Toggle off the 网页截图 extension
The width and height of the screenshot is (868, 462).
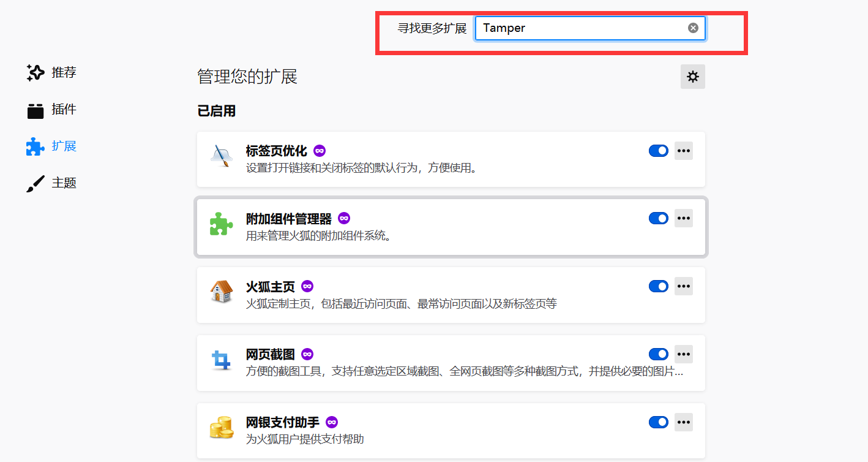658,354
